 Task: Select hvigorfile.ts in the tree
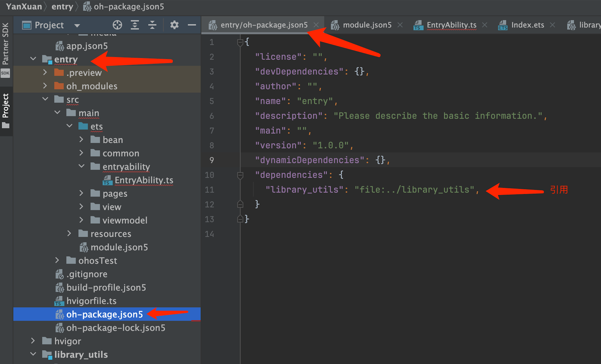coord(91,301)
